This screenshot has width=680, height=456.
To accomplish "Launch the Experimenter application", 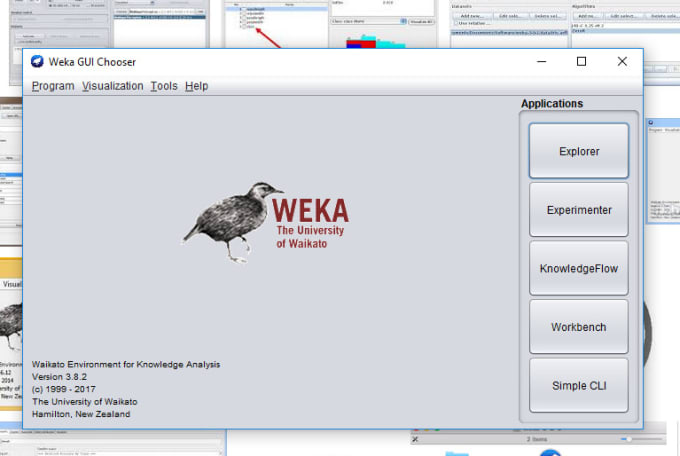I will (579, 210).
